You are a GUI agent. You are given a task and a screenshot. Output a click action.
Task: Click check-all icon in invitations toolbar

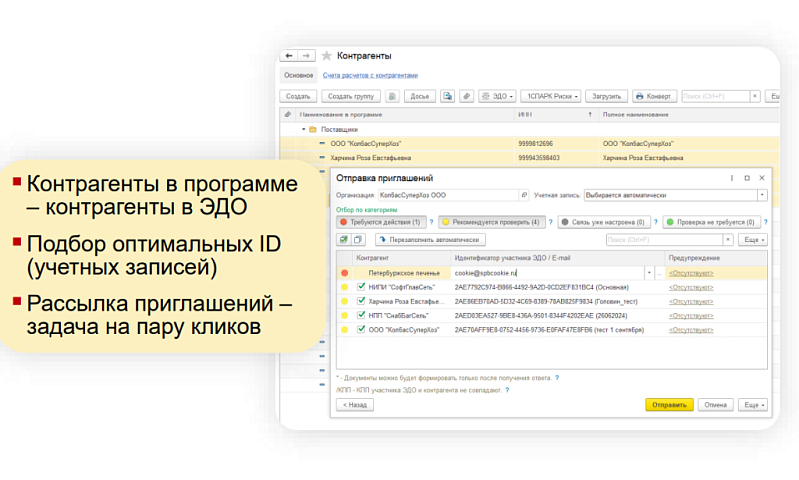coord(343,239)
